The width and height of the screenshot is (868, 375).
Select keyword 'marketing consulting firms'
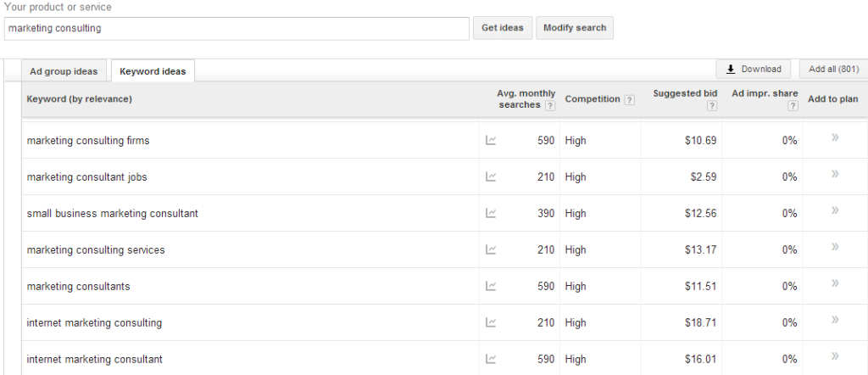(88, 141)
